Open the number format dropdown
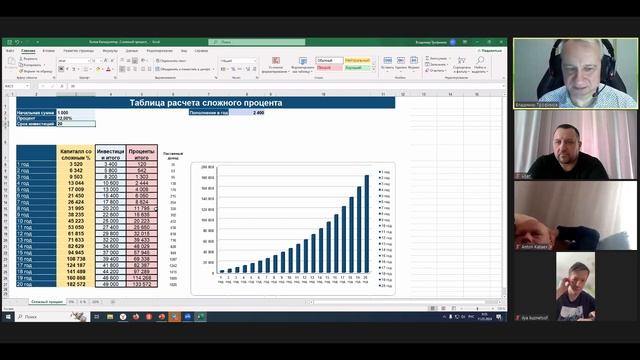The width and height of the screenshot is (640, 360). (x=255, y=60)
